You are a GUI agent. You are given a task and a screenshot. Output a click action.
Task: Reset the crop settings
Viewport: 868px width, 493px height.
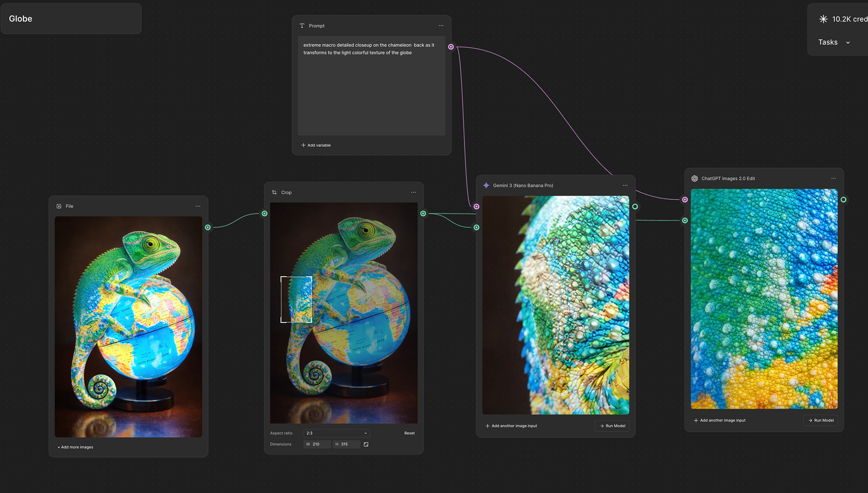pos(409,433)
